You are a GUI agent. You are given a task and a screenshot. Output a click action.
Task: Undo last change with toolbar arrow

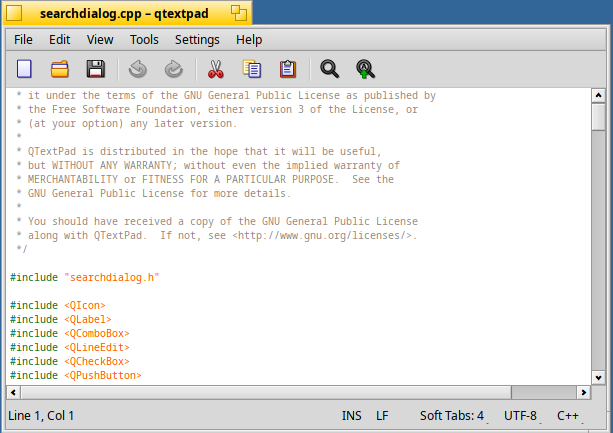(x=138, y=69)
